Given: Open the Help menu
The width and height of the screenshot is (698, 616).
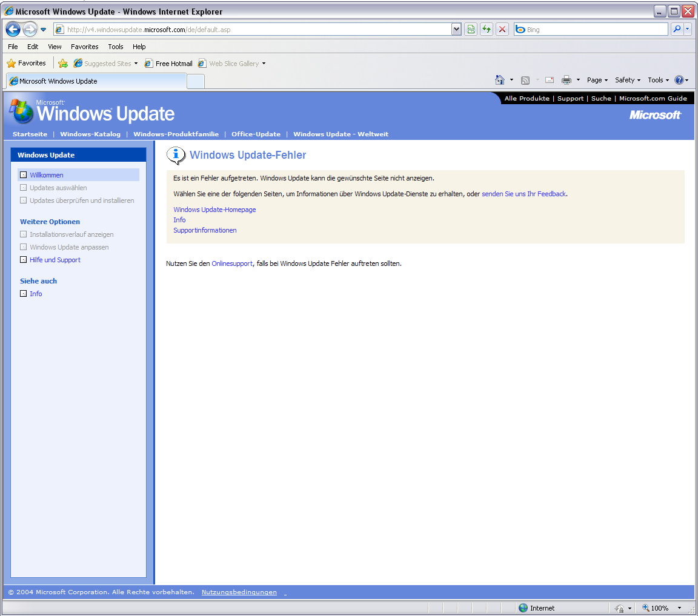Looking at the screenshot, I should 139,47.
